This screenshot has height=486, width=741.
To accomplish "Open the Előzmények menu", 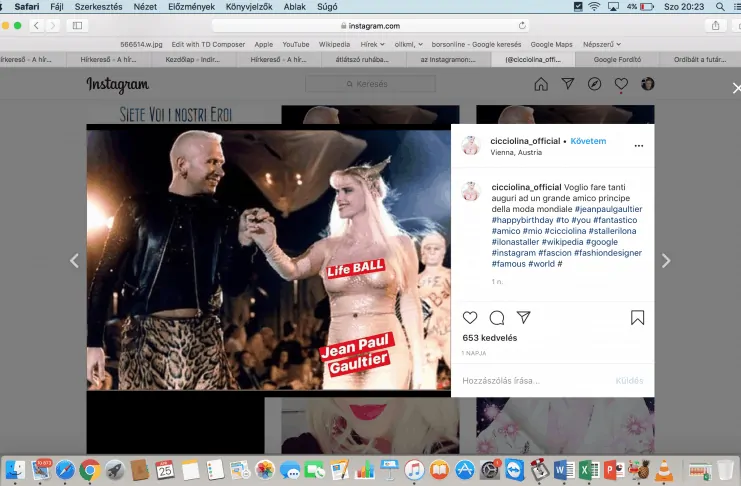I will pyautogui.click(x=191, y=7).
